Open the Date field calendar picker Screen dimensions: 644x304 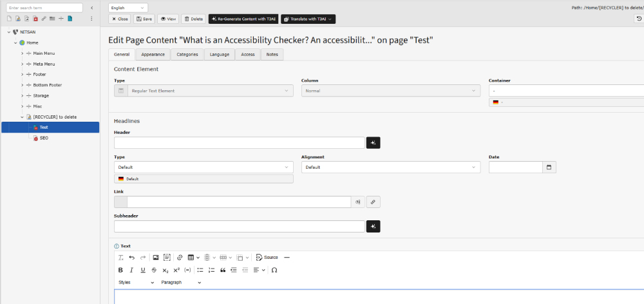549,167
